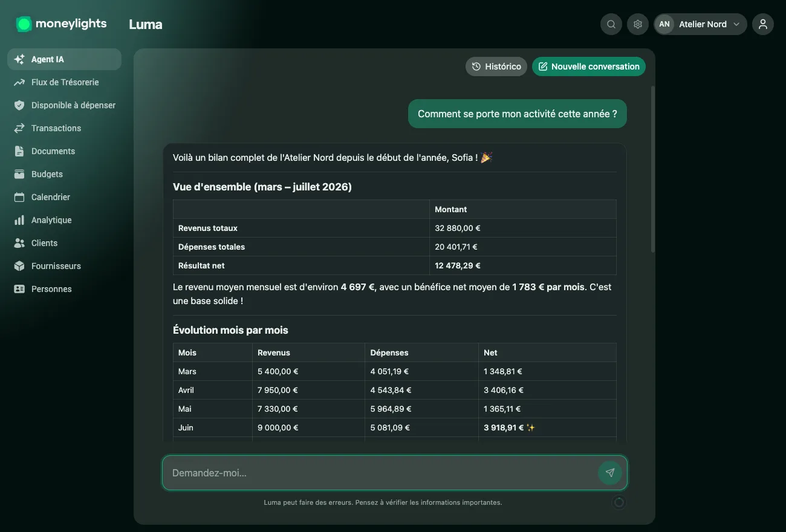The height and width of the screenshot is (532, 786).
Task: Click the Évolution mois par mois heading
Action: [x=230, y=330]
